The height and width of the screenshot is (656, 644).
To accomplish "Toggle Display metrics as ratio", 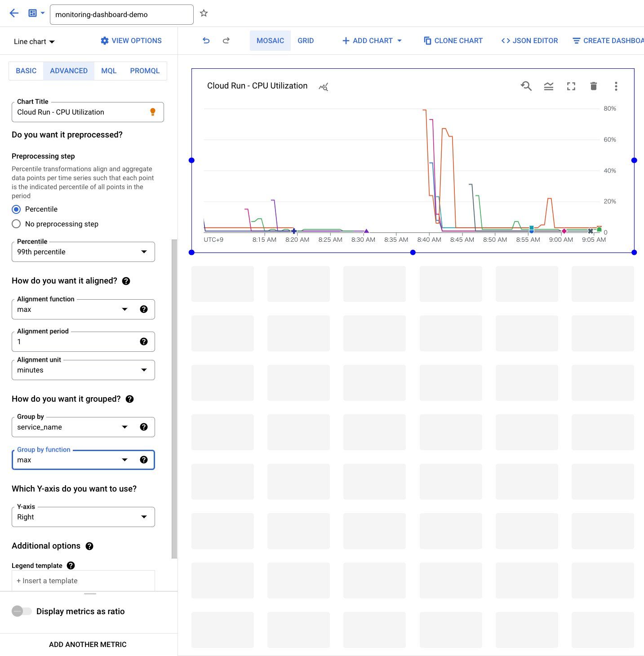I will click(x=22, y=611).
